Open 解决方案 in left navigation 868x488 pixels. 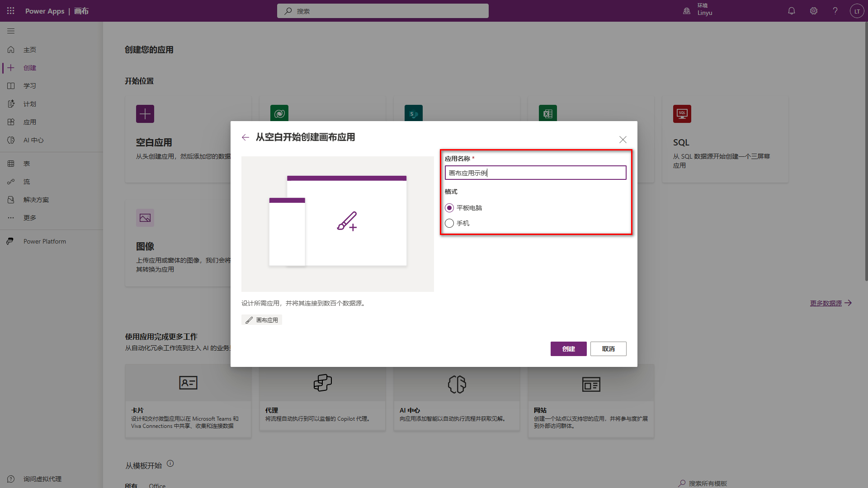coord(36,200)
